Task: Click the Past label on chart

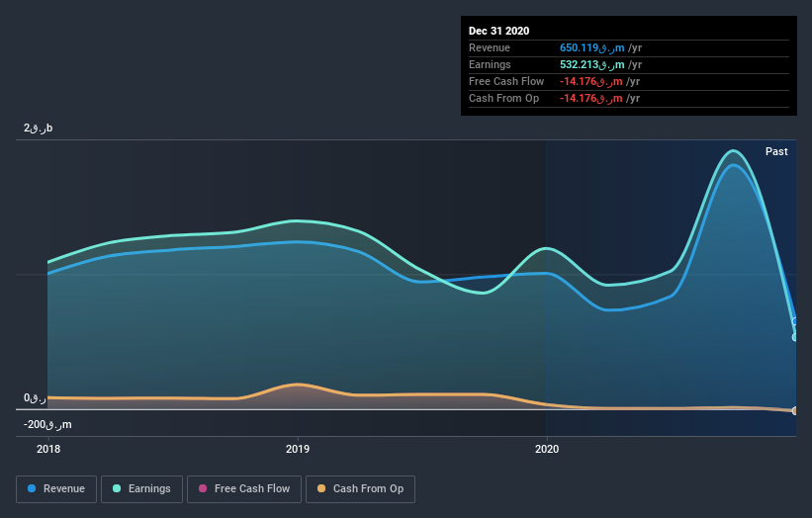Action: 776,151
